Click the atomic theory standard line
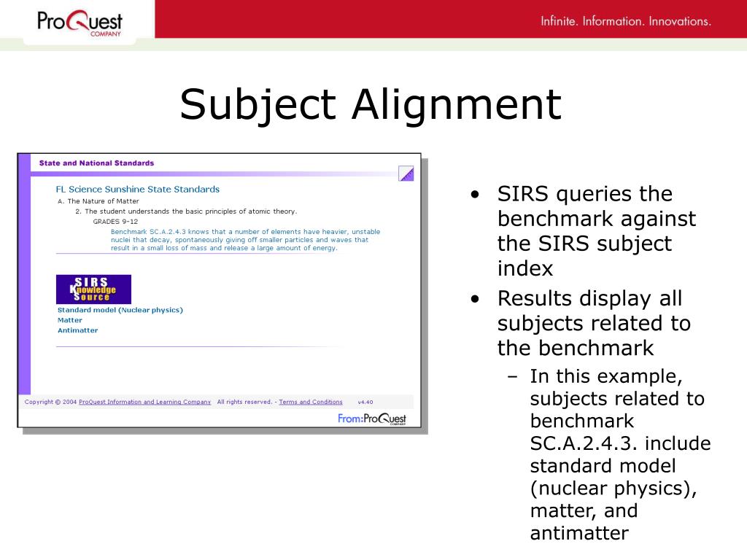 [x=186, y=211]
